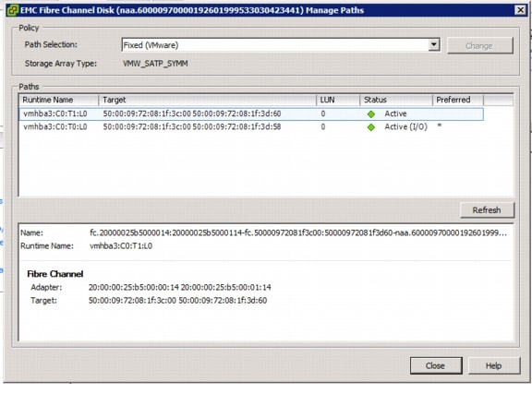Click the Path Selection label

[51, 44]
